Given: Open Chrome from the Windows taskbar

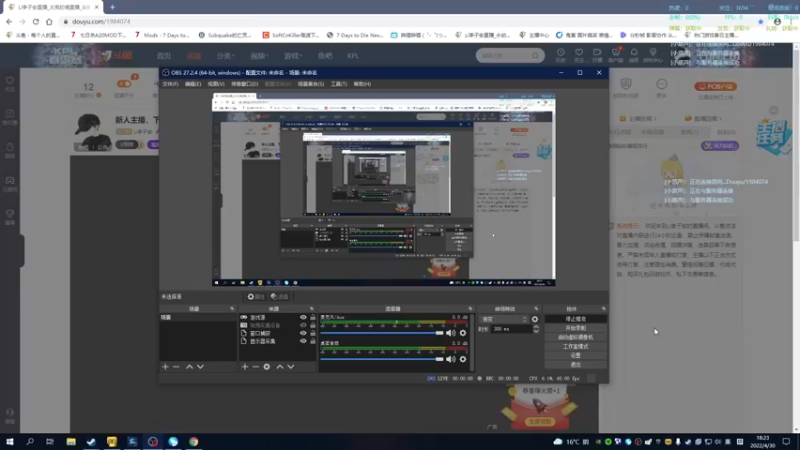Looking at the screenshot, I should 193,441.
